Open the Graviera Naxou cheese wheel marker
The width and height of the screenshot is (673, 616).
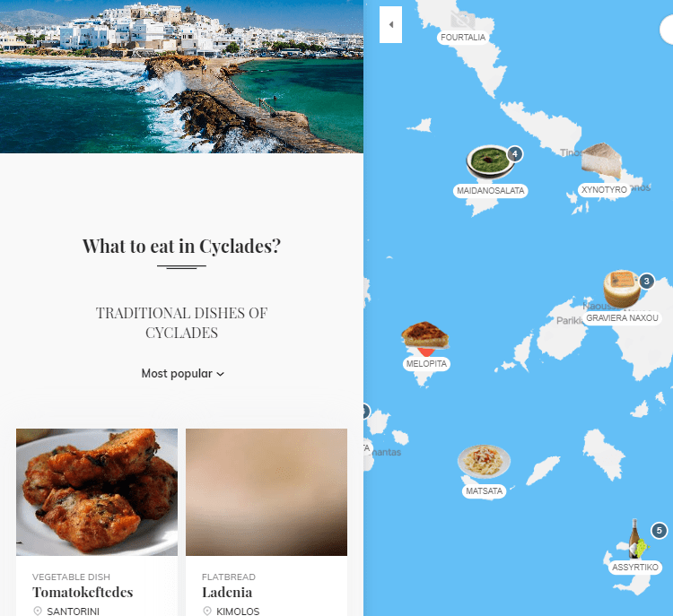coord(622,288)
